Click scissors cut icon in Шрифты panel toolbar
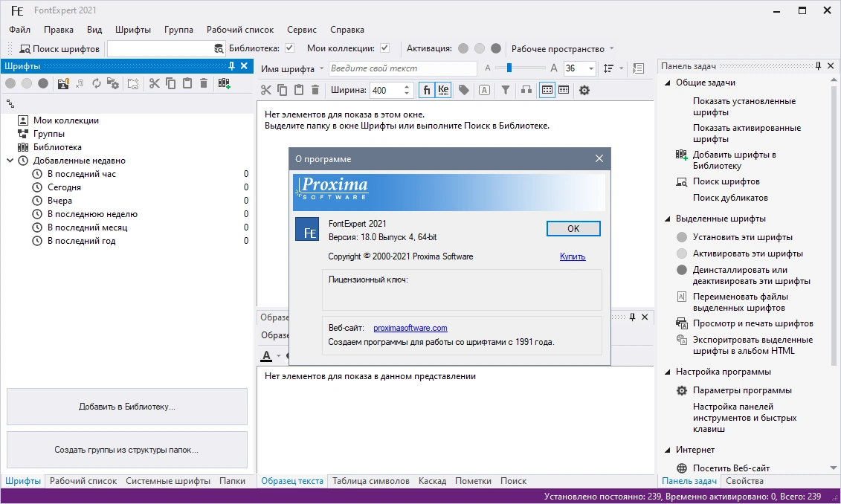This screenshot has width=841, height=504. pos(155,83)
